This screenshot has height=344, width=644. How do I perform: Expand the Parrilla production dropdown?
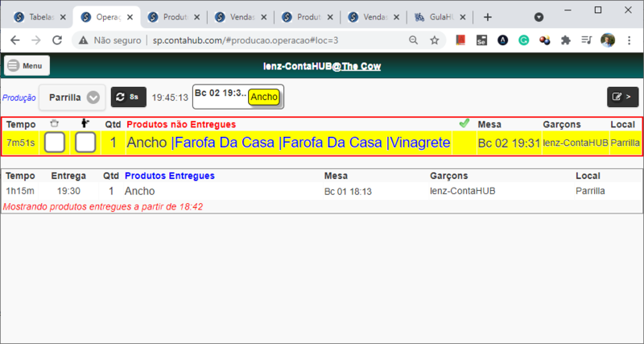point(72,97)
